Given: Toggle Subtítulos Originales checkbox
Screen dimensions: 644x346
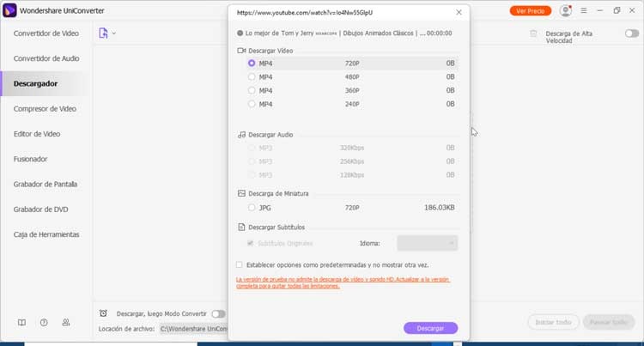Looking at the screenshot, I should [x=250, y=243].
